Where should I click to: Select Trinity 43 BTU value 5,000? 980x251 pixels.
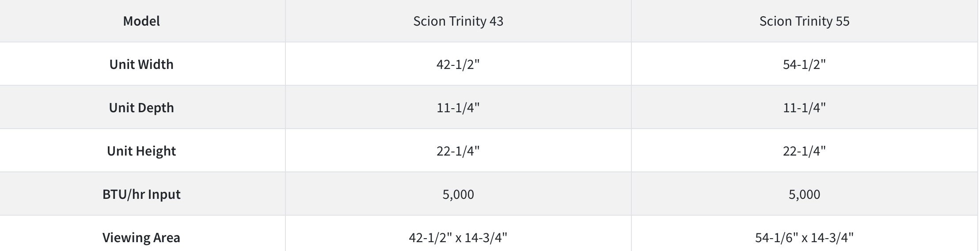458,194
